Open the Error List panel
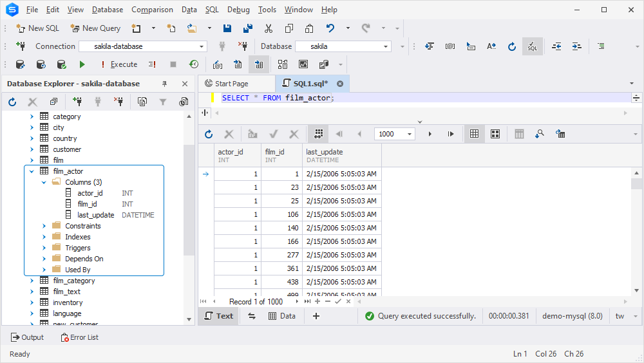The image size is (644, 363). pos(80,337)
